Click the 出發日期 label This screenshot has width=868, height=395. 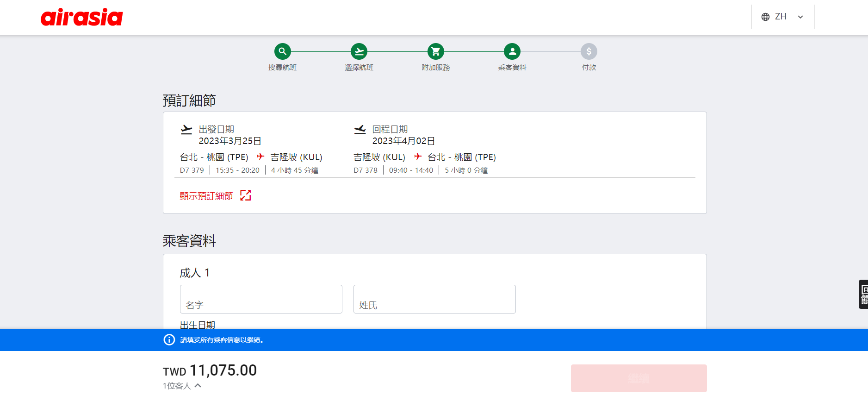tap(217, 129)
